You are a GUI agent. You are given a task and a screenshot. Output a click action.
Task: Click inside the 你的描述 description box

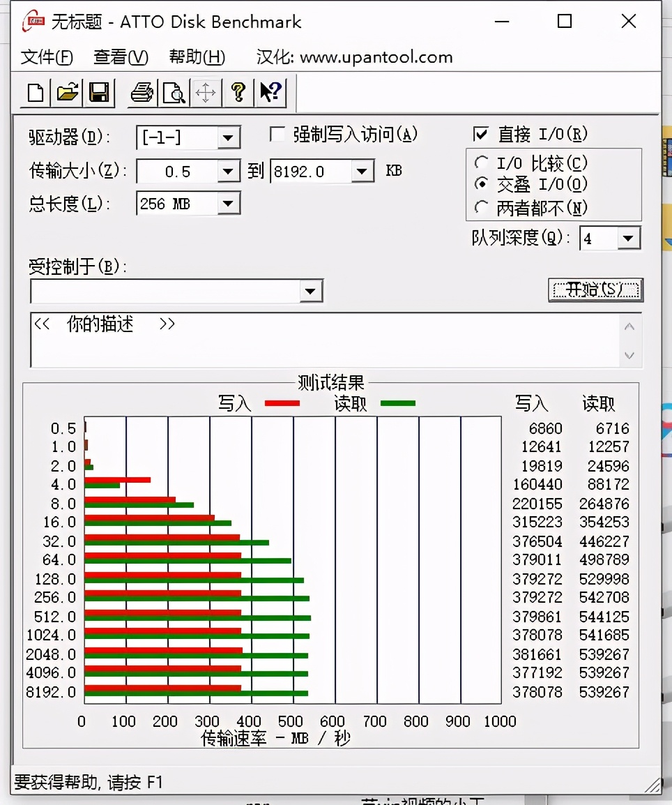tap(324, 340)
